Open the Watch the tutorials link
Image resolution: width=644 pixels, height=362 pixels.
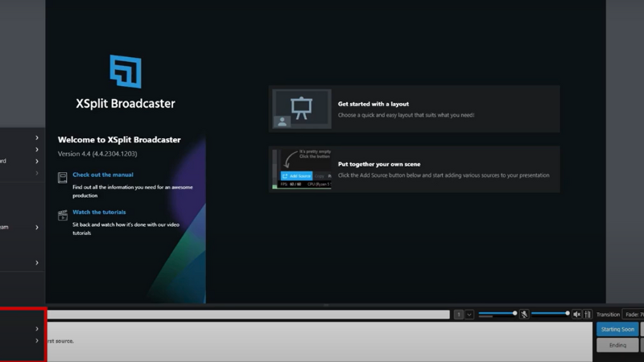coord(99,212)
